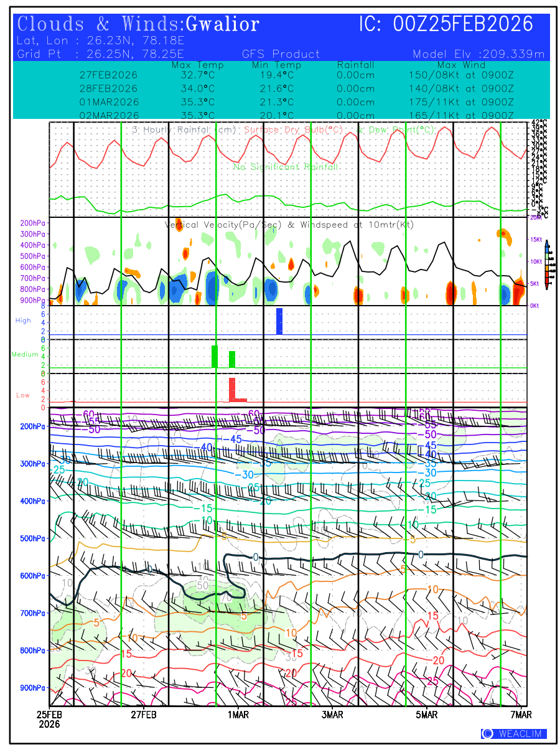Click the blue High cloud bar
This screenshot has height=747, width=560.
279,321
